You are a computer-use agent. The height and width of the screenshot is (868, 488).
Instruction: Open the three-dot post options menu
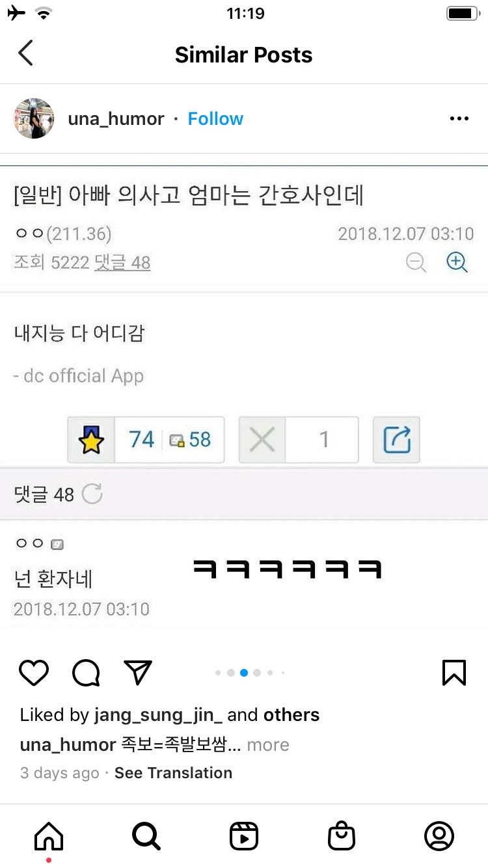click(459, 118)
